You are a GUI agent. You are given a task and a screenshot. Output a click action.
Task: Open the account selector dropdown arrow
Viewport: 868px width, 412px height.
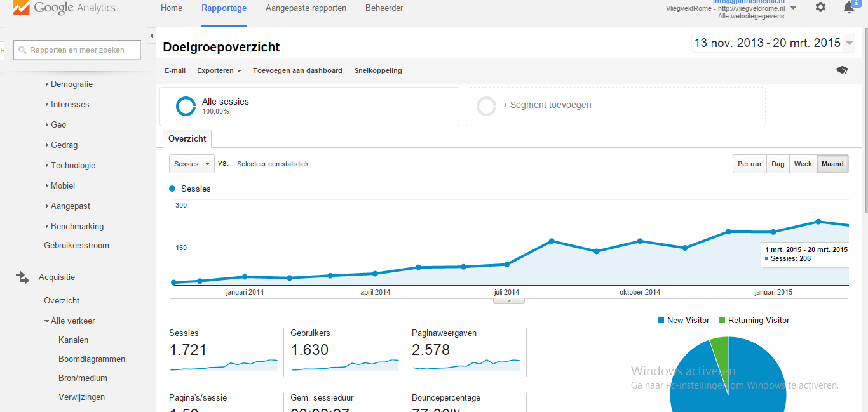coord(793,8)
